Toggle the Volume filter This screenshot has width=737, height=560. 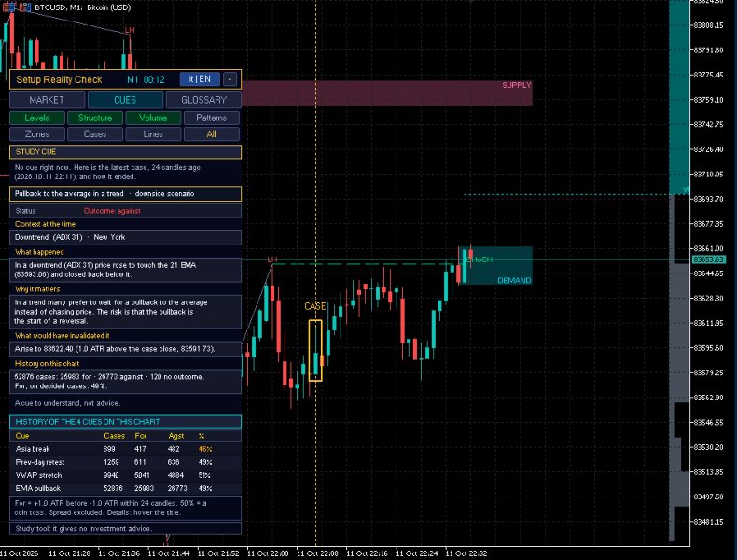click(x=153, y=118)
